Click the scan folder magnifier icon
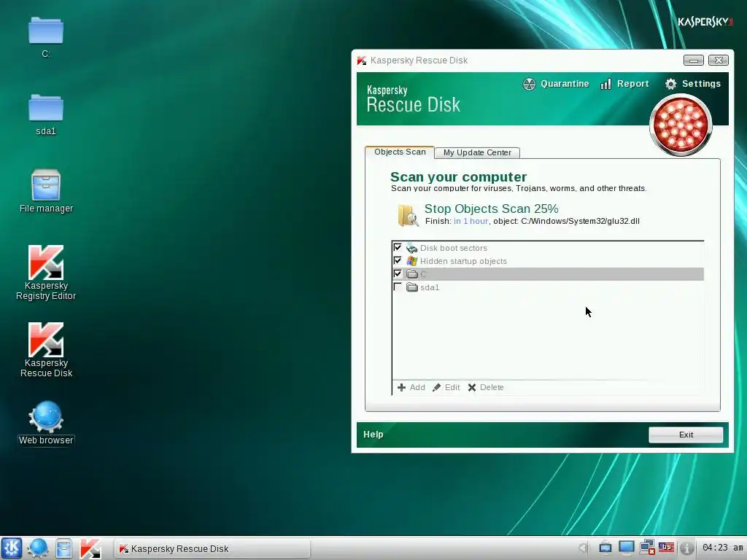The width and height of the screenshot is (747, 560). (408, 215)
